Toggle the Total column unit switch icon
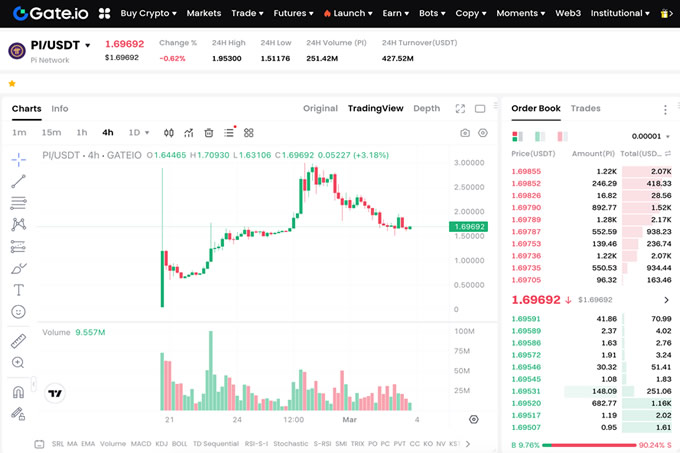This screenshot has width=680, height=453. point(668,153)
